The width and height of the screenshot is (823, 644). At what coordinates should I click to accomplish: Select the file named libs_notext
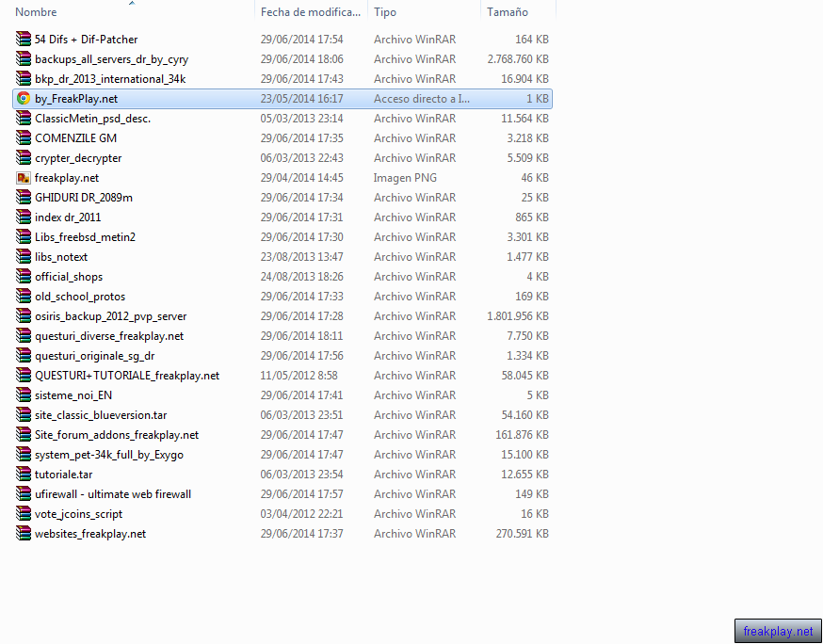point(61,257)
